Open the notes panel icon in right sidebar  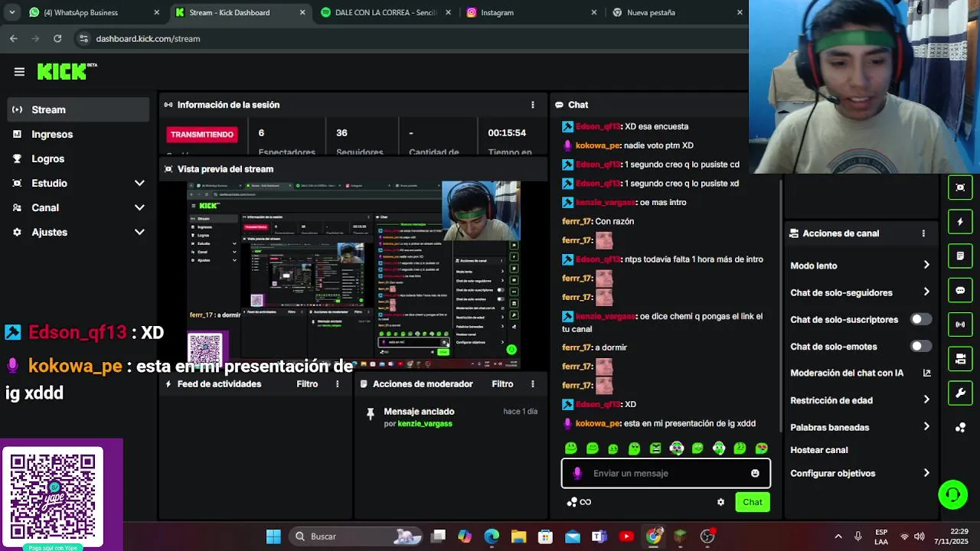960,256
